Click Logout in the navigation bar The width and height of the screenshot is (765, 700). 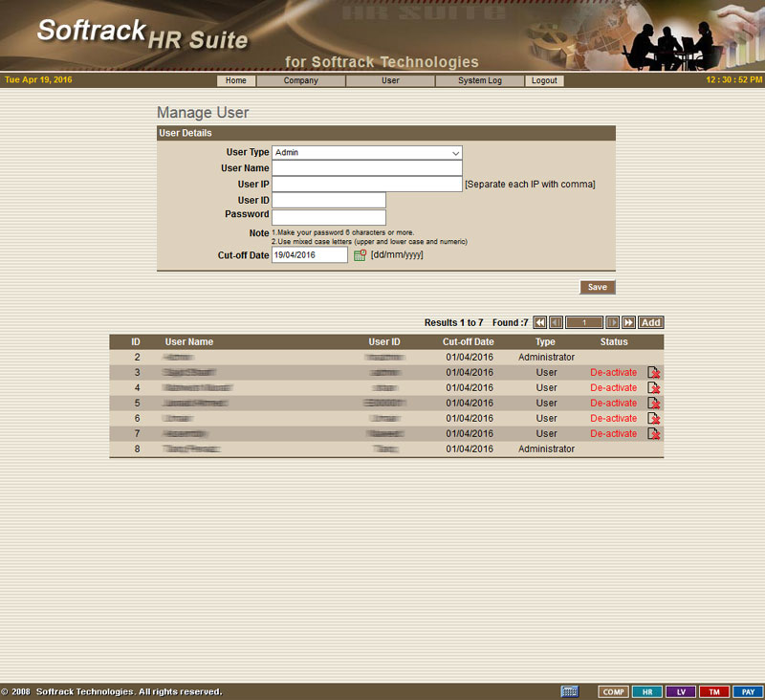tap(544, 81)
